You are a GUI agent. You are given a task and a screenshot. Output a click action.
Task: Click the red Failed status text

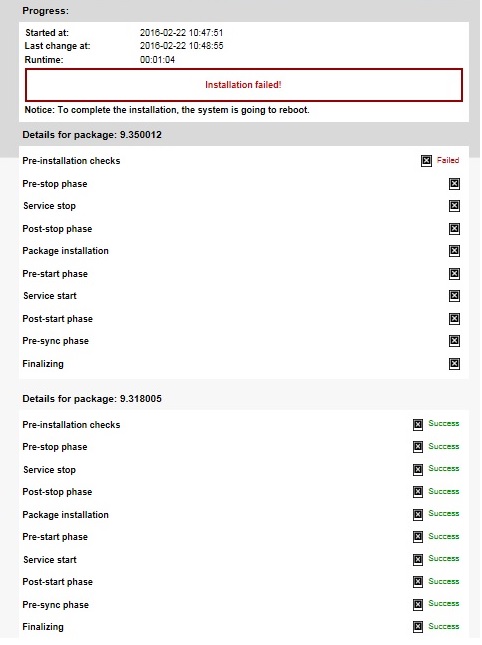point(447,160)
